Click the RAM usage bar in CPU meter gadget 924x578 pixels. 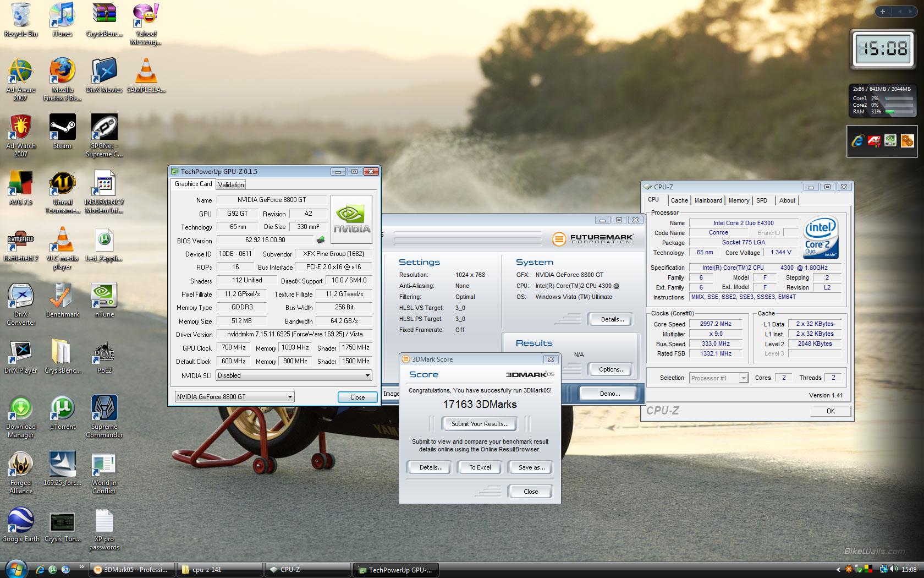point(899,112)
